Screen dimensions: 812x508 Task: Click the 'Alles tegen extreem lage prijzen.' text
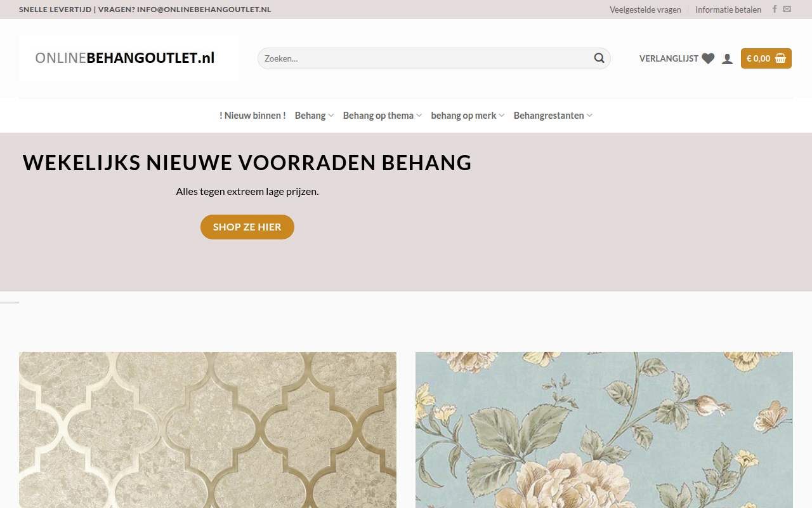click(247, 191)
